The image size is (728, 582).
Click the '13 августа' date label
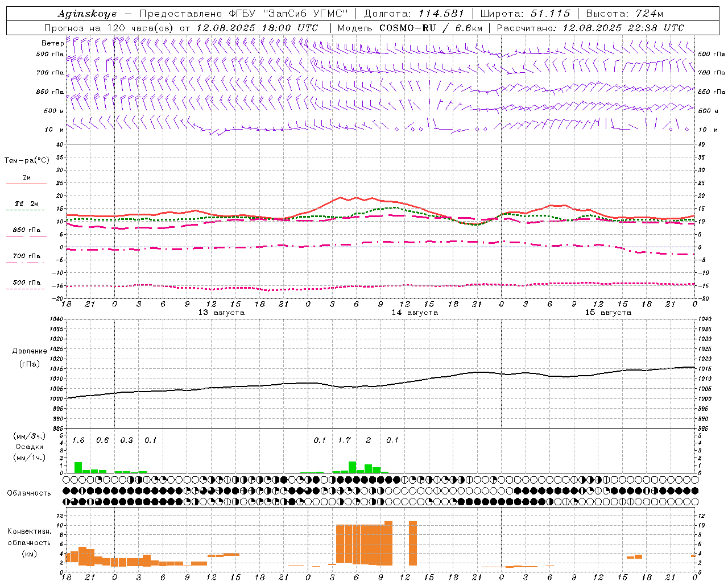tap(221, 313)
